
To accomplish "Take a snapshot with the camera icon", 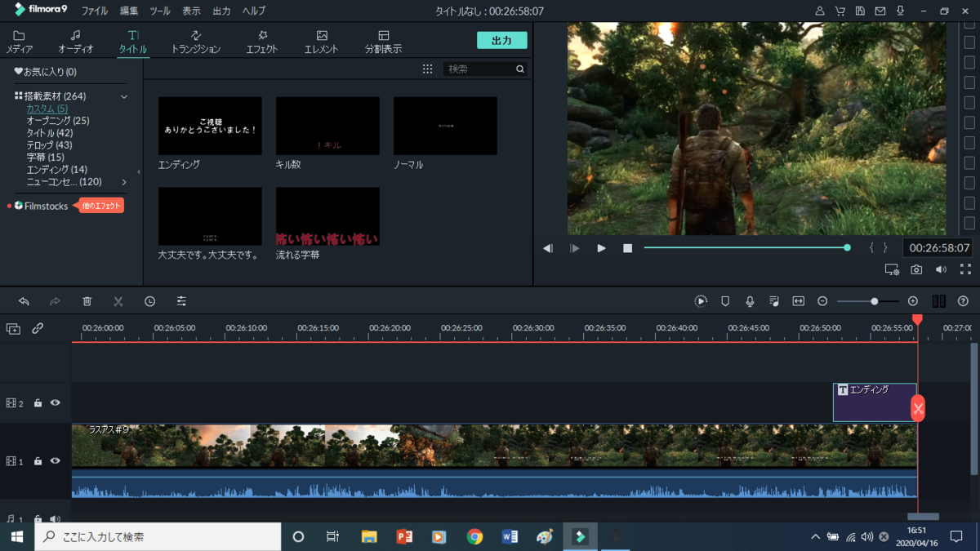I will [916, 269].
